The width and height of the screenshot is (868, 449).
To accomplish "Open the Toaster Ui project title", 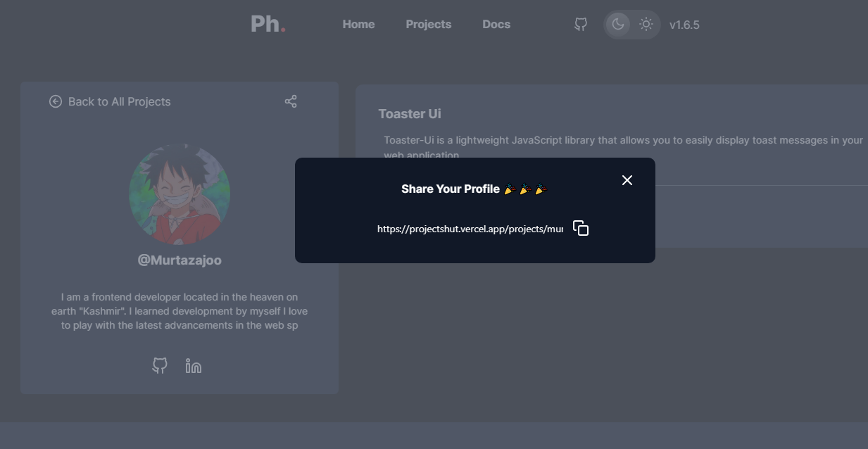I will [x=410, y=113].
